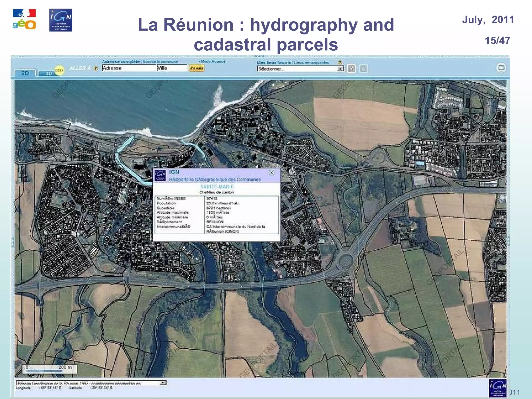The image size is (532, 399).
Task: Open the help icon beside Lieux remarquables
Action: 340,62
